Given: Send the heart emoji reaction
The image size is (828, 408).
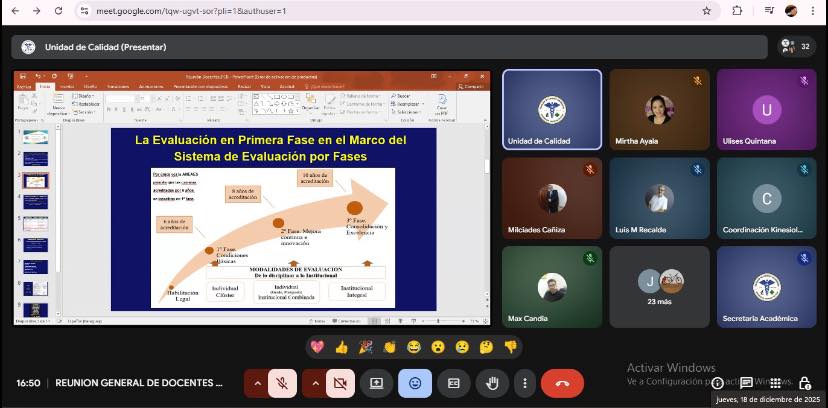Looking at the screenshot, I should 318,347.
